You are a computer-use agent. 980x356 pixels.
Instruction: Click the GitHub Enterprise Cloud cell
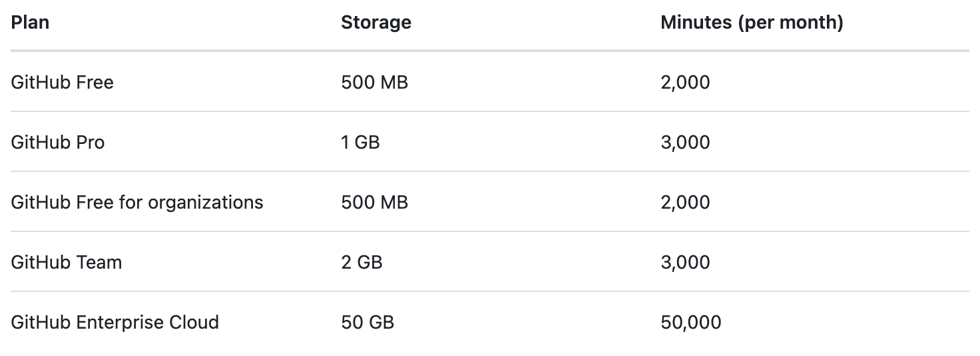click(115, 323)
